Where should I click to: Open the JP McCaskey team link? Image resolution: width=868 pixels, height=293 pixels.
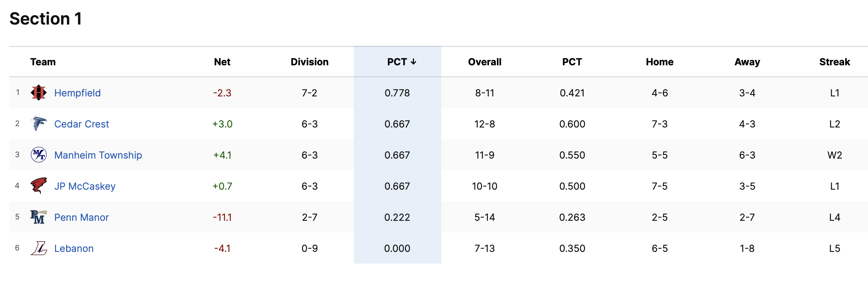[85, 186]
